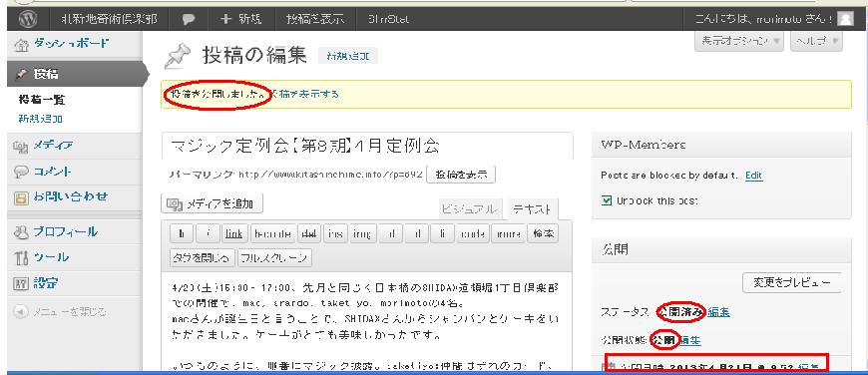The width and height of the screenshot is (868, 375).
Task: Collapse the WP-Members panel header
Action: click(x=721, y=145)
